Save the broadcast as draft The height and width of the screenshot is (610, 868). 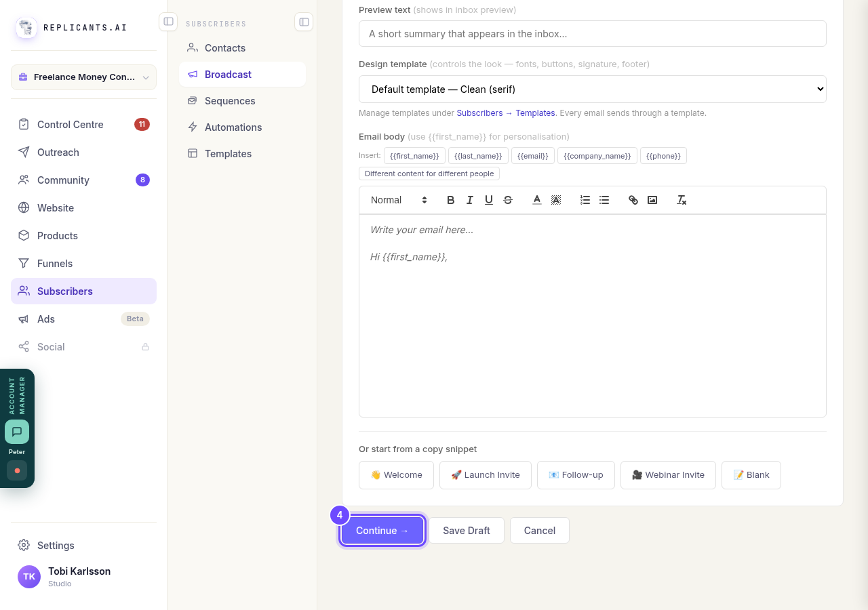pos(467,531)
